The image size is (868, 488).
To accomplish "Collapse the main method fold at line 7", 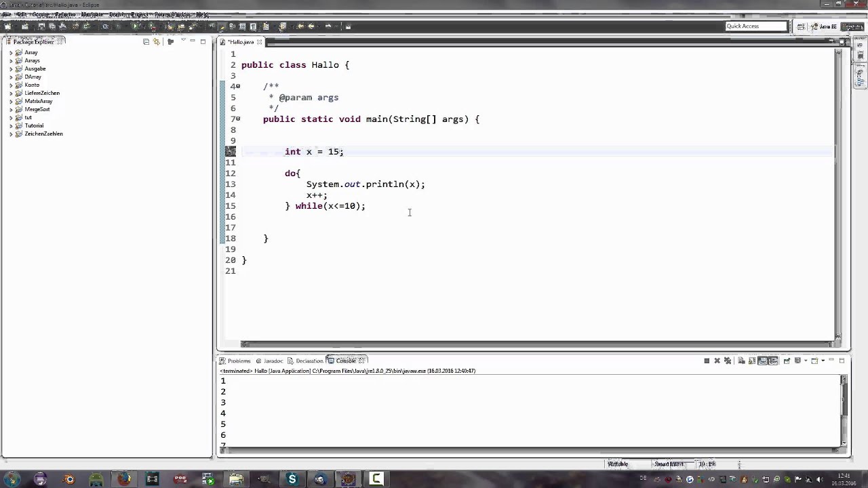I will click(x=238, y=119).
